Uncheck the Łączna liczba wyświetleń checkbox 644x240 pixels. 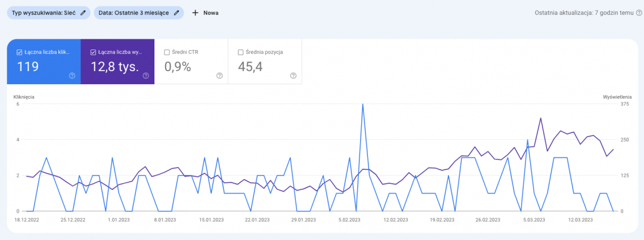click(x=93, y=52)
